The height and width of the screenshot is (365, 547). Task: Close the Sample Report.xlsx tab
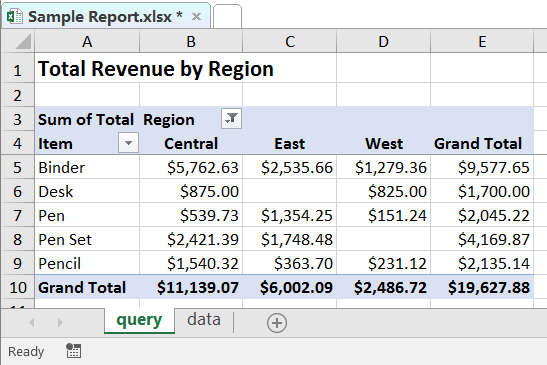click(196, 16)
